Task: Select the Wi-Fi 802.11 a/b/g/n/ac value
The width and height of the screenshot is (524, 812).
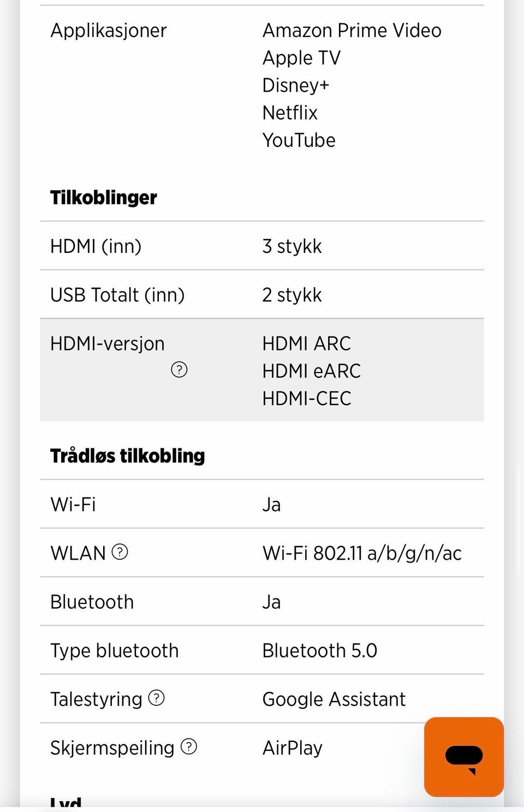Action: click(362, 553)
